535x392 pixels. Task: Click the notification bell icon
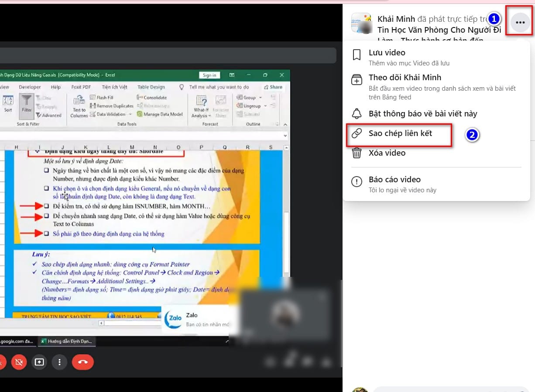(x=357, y=114)
